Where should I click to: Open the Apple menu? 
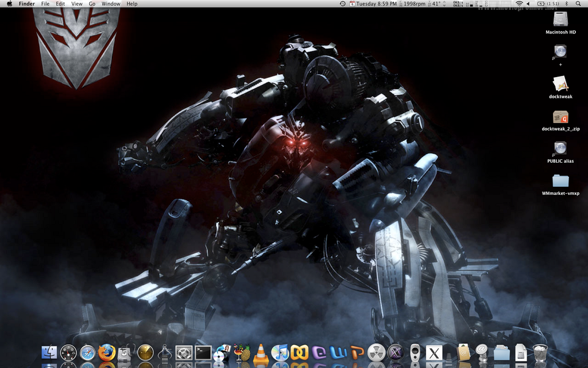(9, 4)
